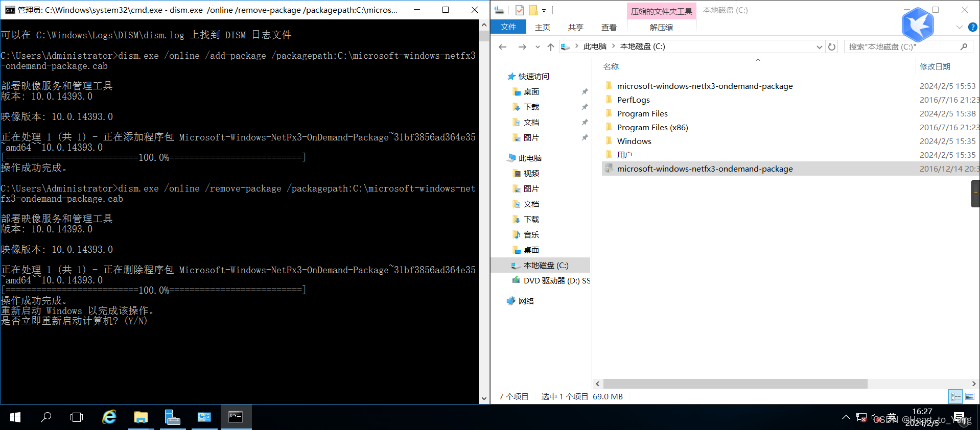Select 此电脑 in the navigation pane
Viewport: 980px width, 430px height.
530,158
